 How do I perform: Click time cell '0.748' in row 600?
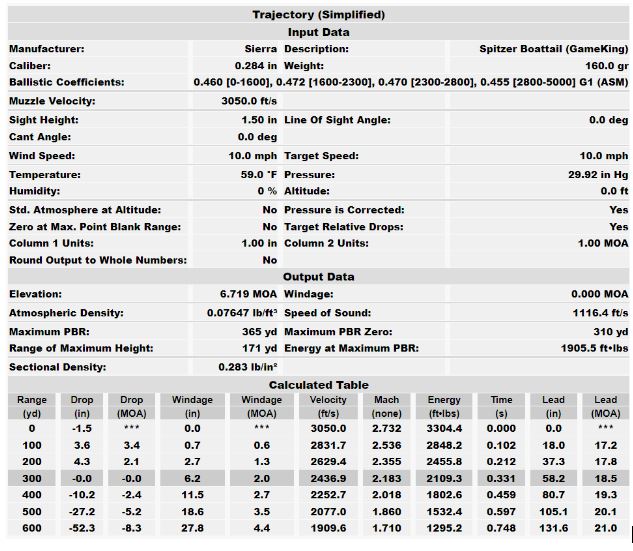pos(501,528)
